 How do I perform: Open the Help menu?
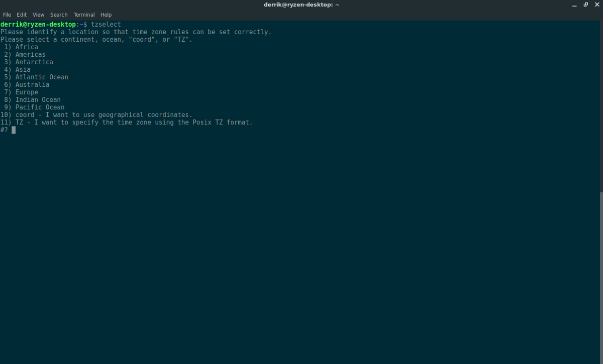click(106, 15)
